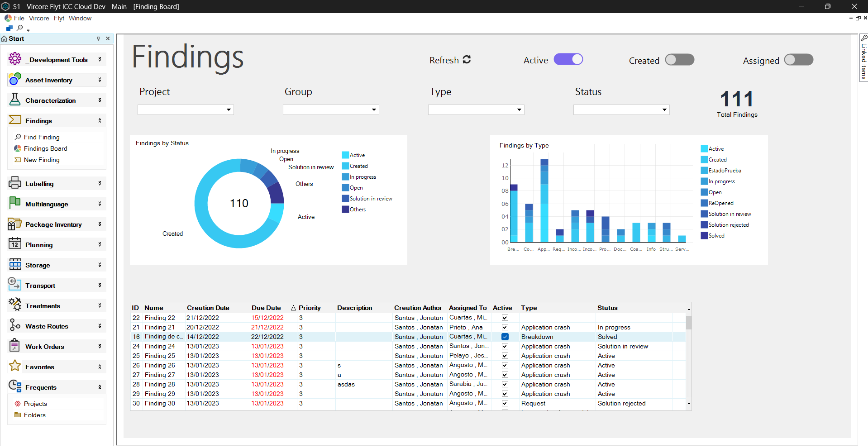Viewport: 868px width, 448px height.
Task: Turn off the Active toggle switch
Action: 568,60
